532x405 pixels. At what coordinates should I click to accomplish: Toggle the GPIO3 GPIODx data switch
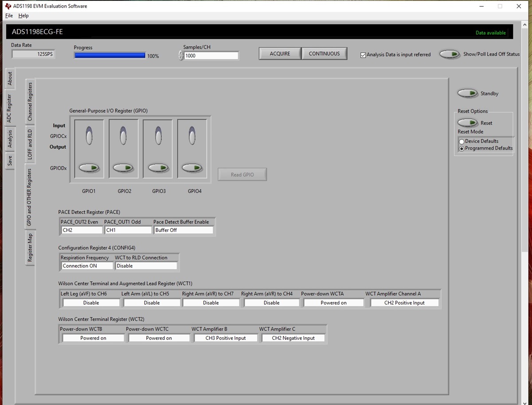tap(158, 168)
